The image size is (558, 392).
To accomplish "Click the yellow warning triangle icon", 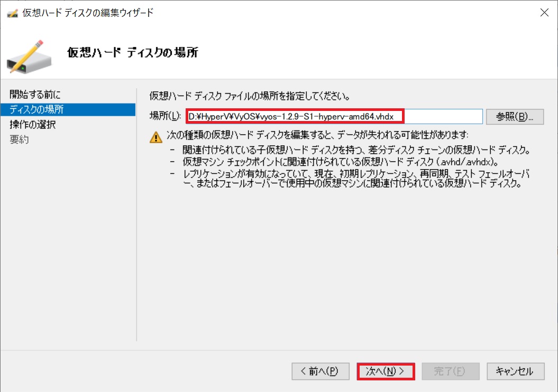I will (156, 137).
